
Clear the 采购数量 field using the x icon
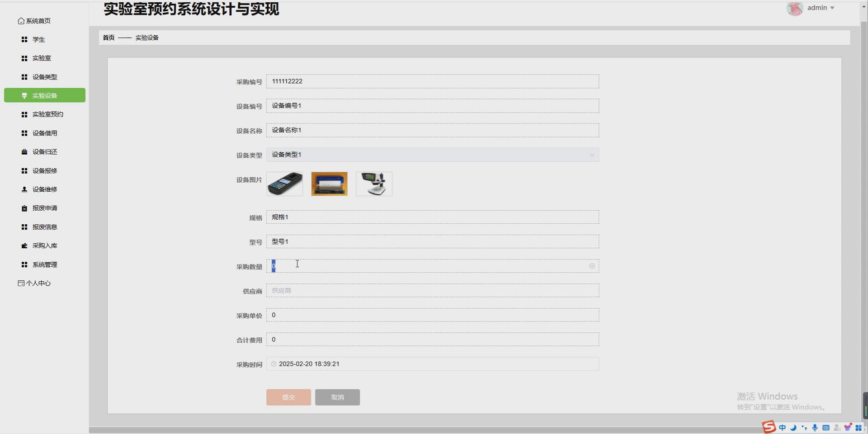592,266
